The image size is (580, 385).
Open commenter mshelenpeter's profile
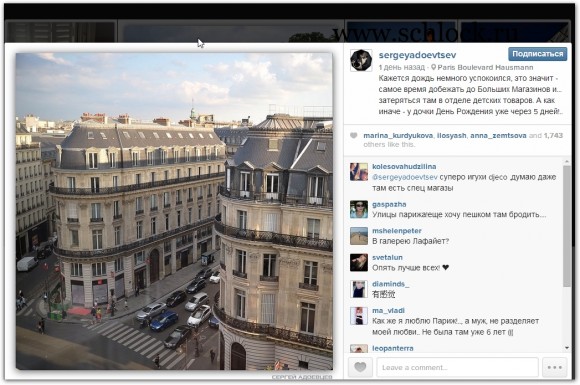click(397, 231)
